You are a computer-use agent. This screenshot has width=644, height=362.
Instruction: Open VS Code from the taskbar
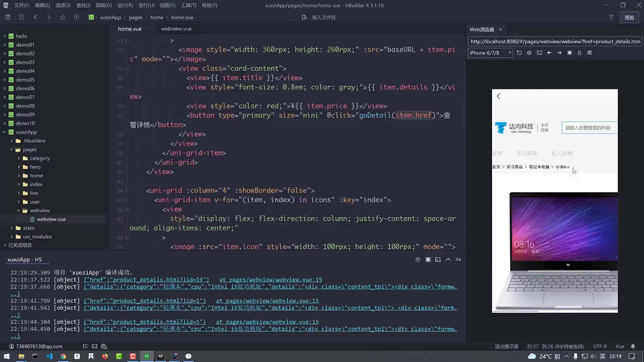click(49, 356)
